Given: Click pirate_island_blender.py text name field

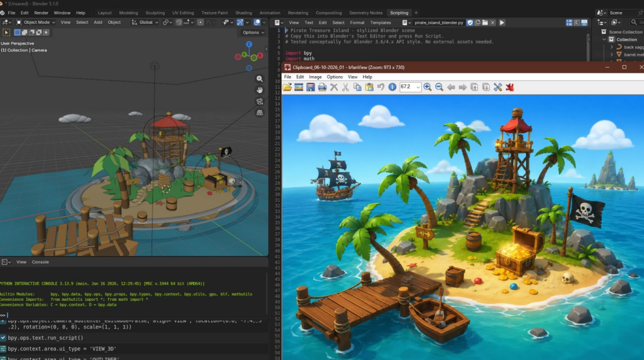Looking at the screenshot, I should [x=438, y=23].
